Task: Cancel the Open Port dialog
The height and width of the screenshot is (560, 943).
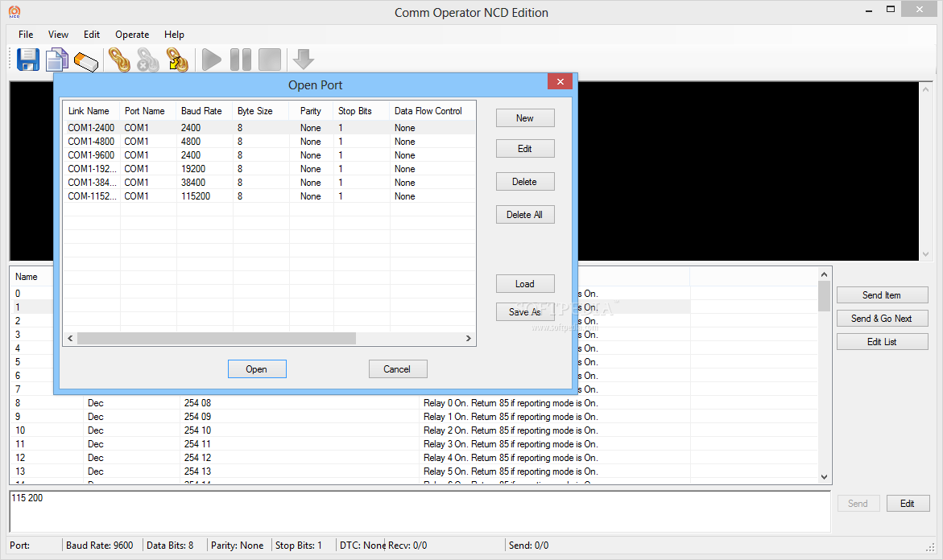Action: tap(398, 369)
